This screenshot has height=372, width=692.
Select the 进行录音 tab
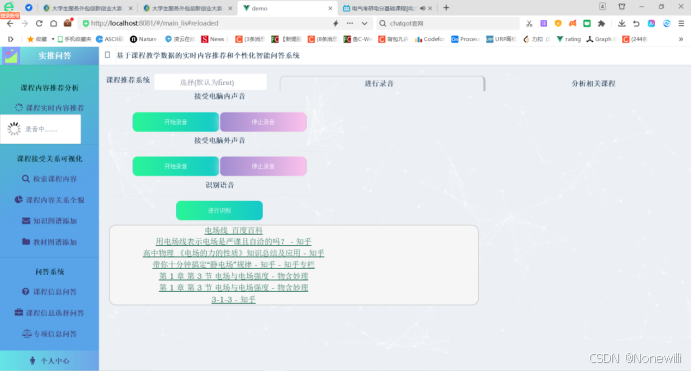tap(382, 83)
